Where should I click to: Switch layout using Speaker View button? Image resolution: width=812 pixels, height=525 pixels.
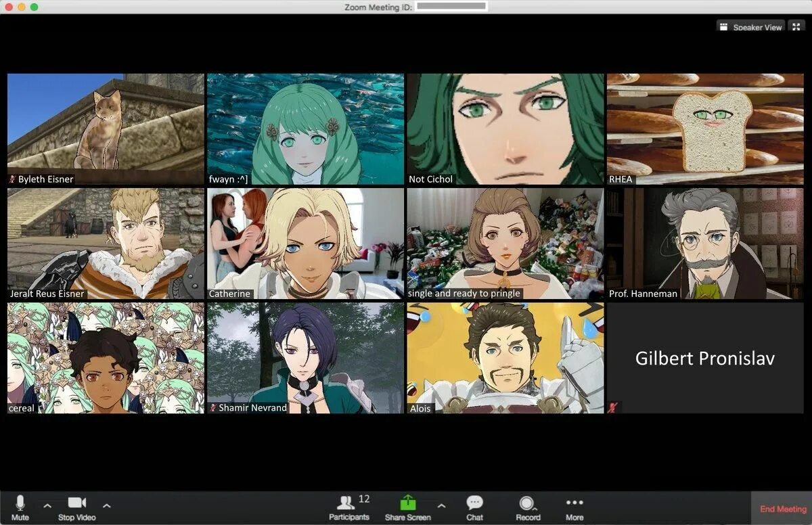click(x=750, y=27)
